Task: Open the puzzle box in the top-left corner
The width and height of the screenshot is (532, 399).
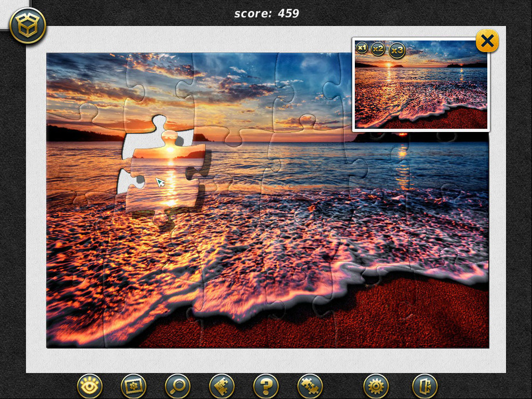Action: tap(28, 26)
